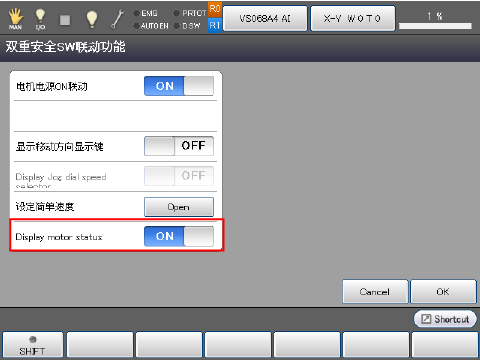Open the VS068A4 robot selector
The image size is (480, 360).
pyautogui.click(x=265, y=18)
